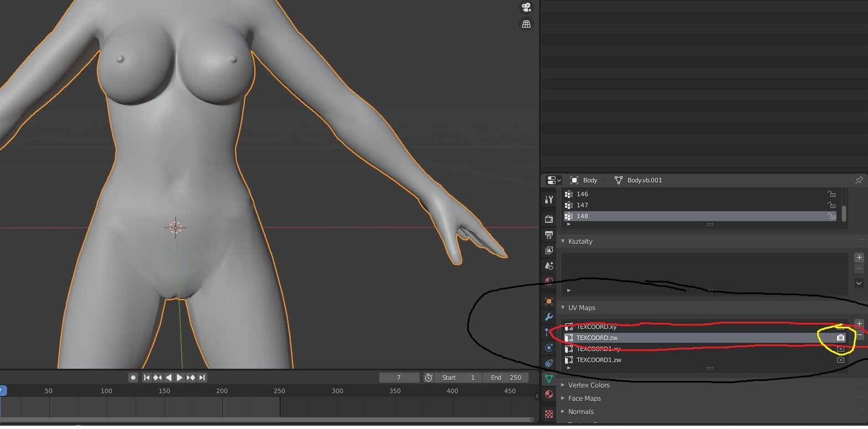Click the End frame field showing 250
The height and width of the screenshot is (429, 868).
pos(506,378)
